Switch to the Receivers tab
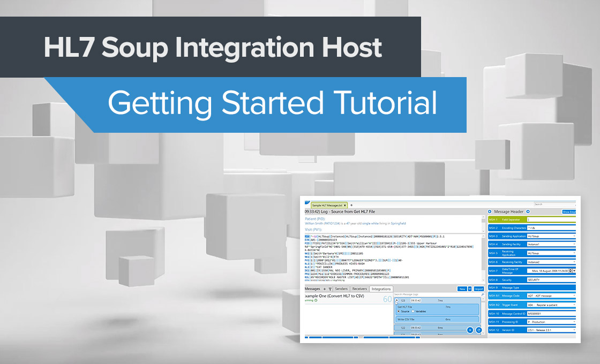 tap(359, 289)
